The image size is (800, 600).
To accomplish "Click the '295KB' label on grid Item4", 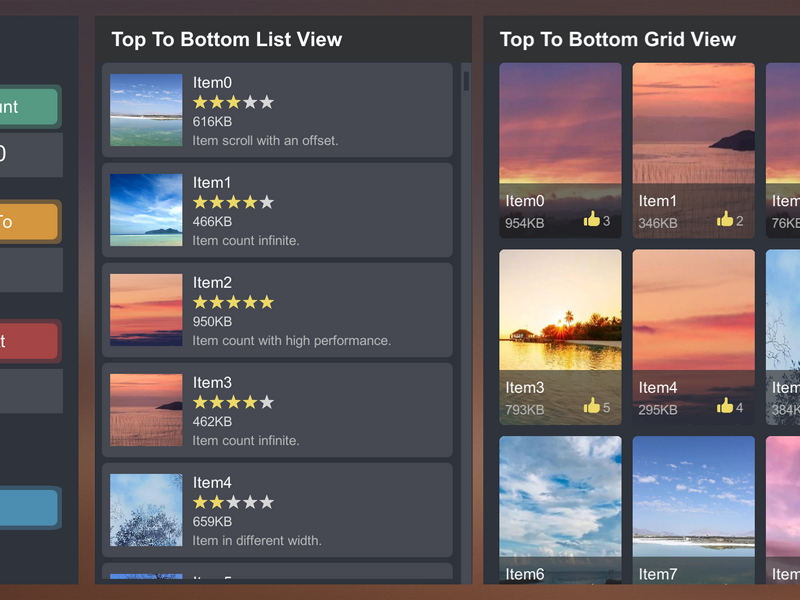I will (658, 410).
